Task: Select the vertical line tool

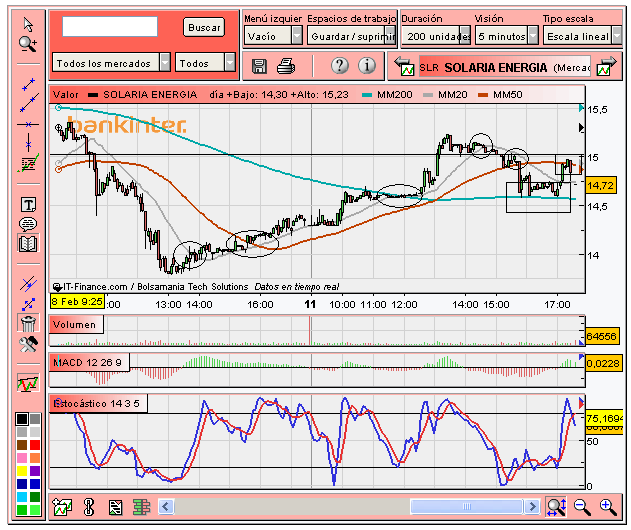Action: (x=28, y=143)
